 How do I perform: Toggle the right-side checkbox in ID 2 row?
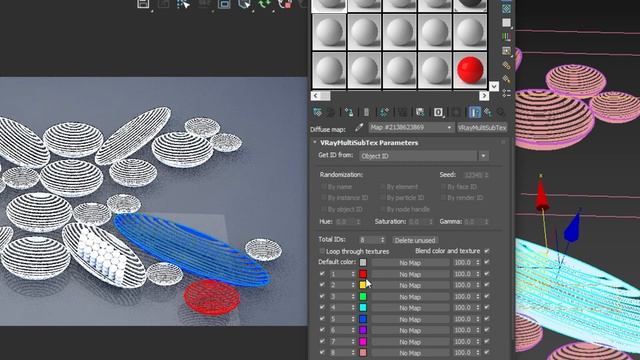[487, 285]
